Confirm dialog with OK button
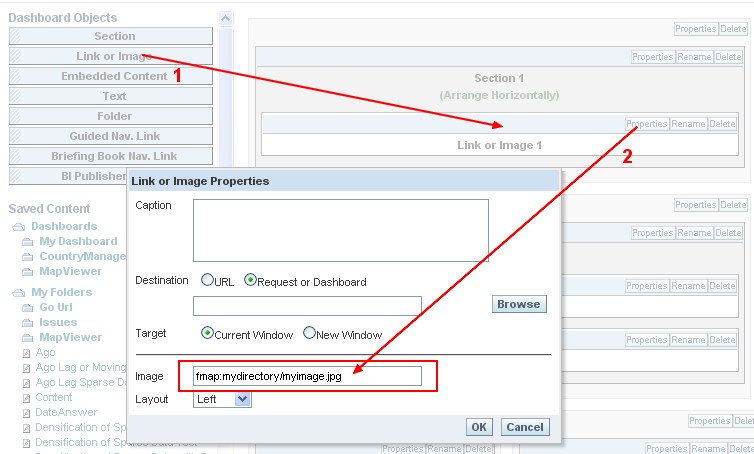The image size is (754, 454). coord(479,427)
